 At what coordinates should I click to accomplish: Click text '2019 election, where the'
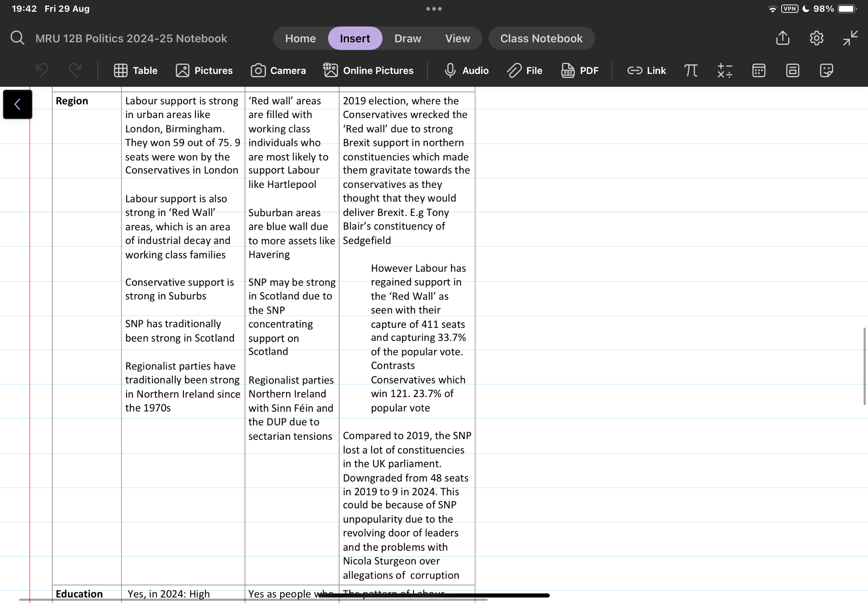tap(401, 101)
